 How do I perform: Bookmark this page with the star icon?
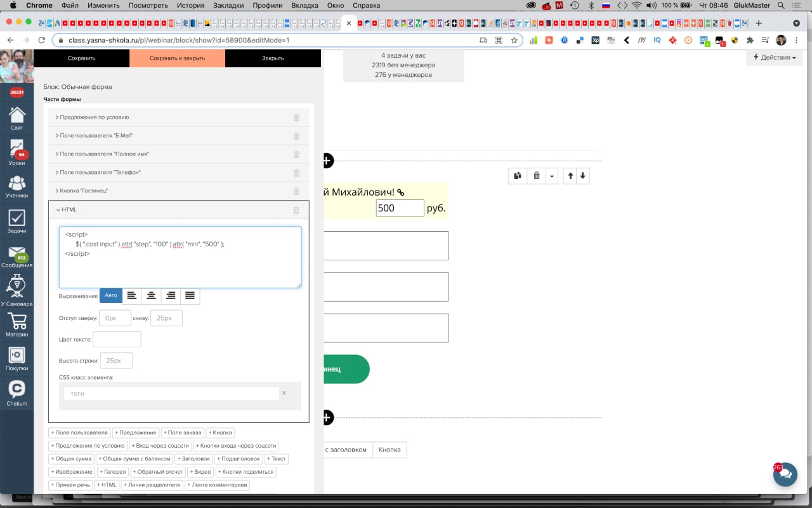[x=514, y=40]
